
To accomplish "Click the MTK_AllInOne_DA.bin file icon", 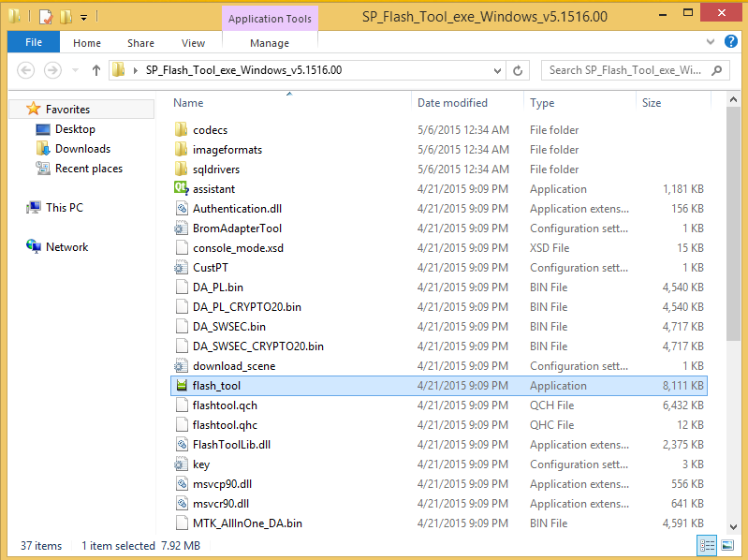I will [182, 523].
